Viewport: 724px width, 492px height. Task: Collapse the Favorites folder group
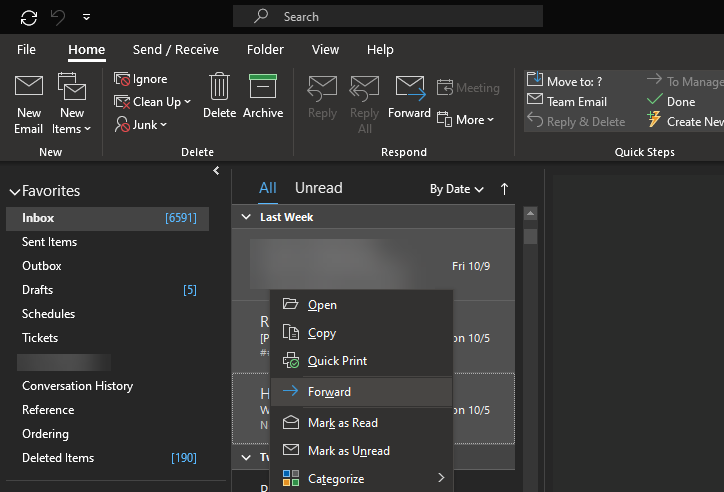(14, 191)
